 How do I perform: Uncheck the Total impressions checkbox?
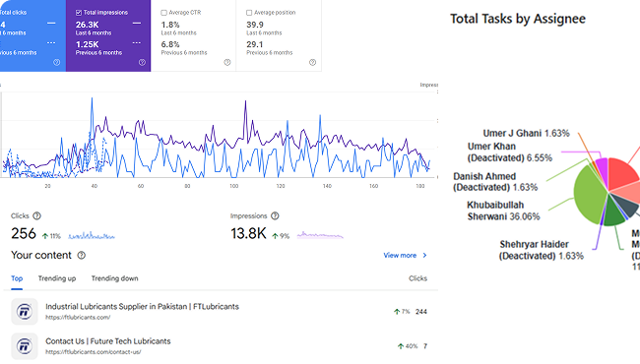click(x=79, y=13)
